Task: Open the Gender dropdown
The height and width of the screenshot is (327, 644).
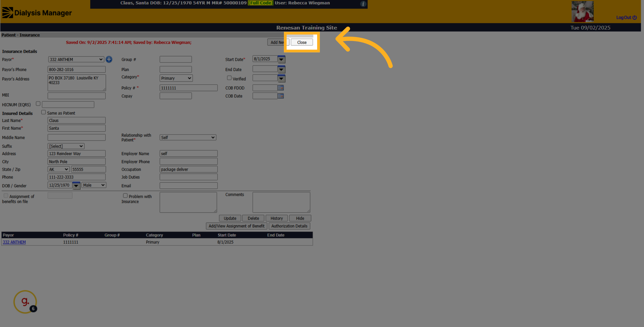Action: [x=94, y=185]
